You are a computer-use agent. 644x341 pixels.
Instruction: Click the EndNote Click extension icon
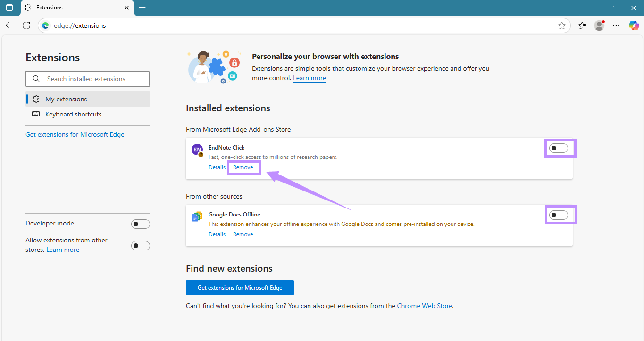pyautogui.click(x=197, y=150)
